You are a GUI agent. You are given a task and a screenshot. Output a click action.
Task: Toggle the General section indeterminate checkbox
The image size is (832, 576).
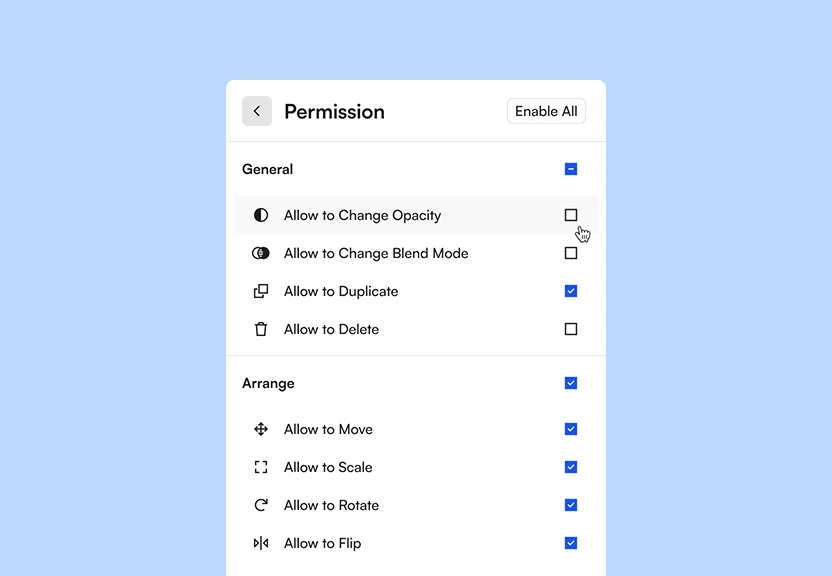[x=571, y=169]
